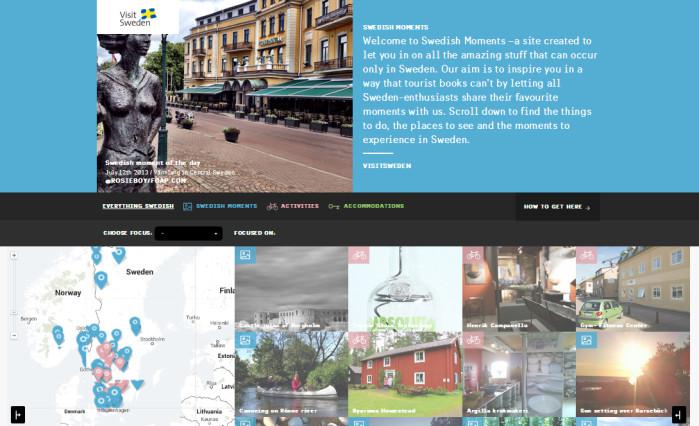This screenshot has width=699, height=426.
Task: Zoom in the map with plus button
Action: (x=14, y=255)
